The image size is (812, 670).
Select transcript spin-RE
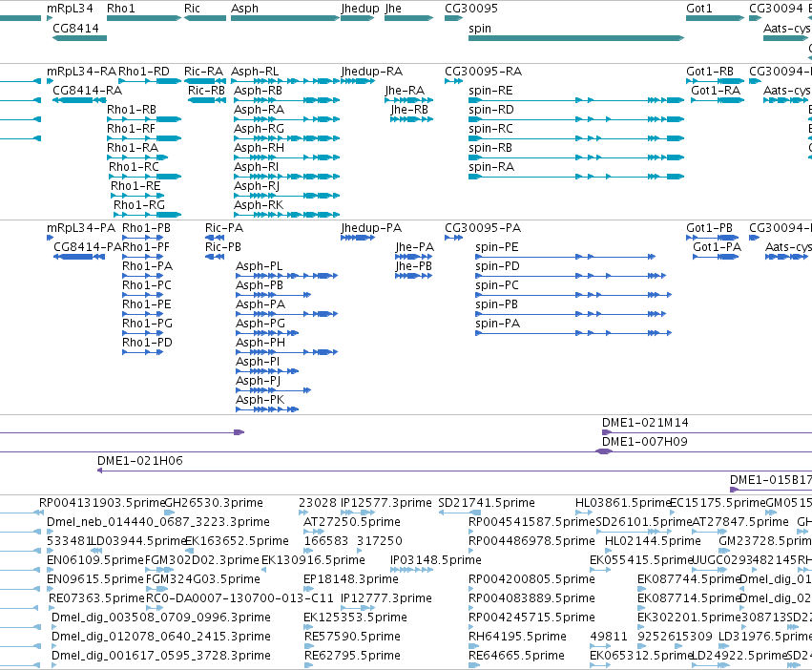coord(576,100)
